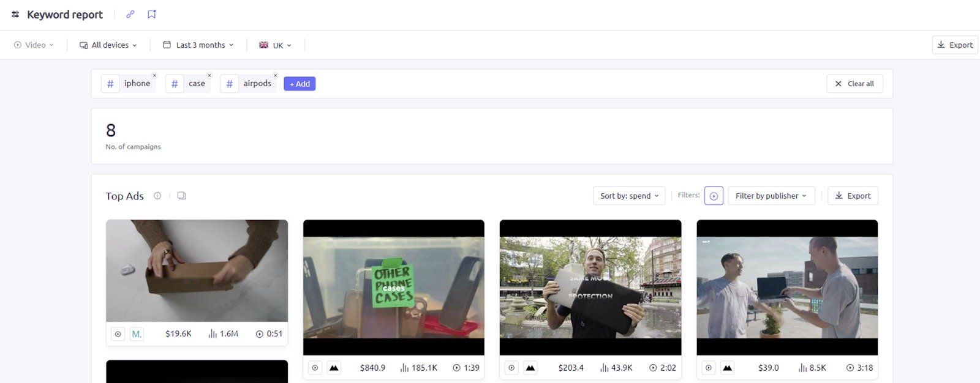Open the laptop sleeve protection ad thumbnail
This screenshot has width=980, height=383.
pos(590,288)
